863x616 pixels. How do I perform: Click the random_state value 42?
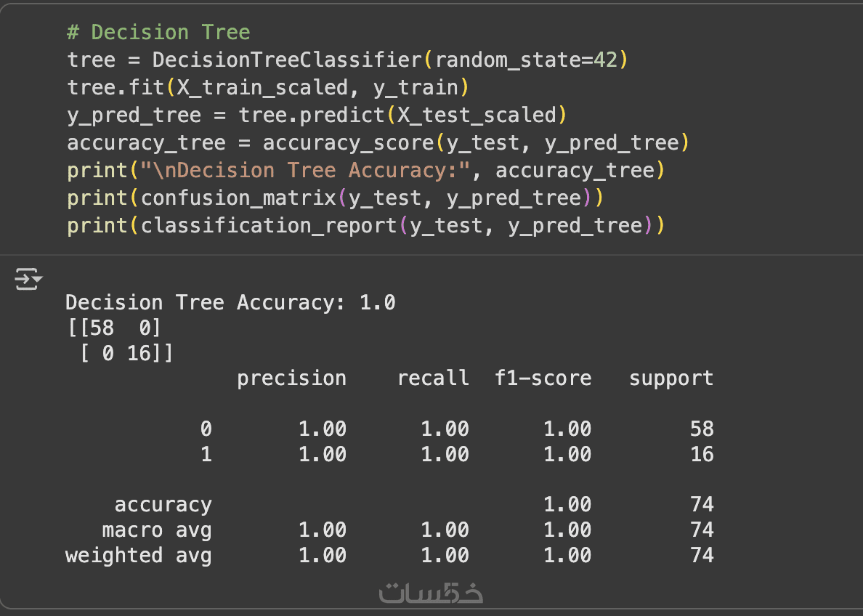(605, 60)
